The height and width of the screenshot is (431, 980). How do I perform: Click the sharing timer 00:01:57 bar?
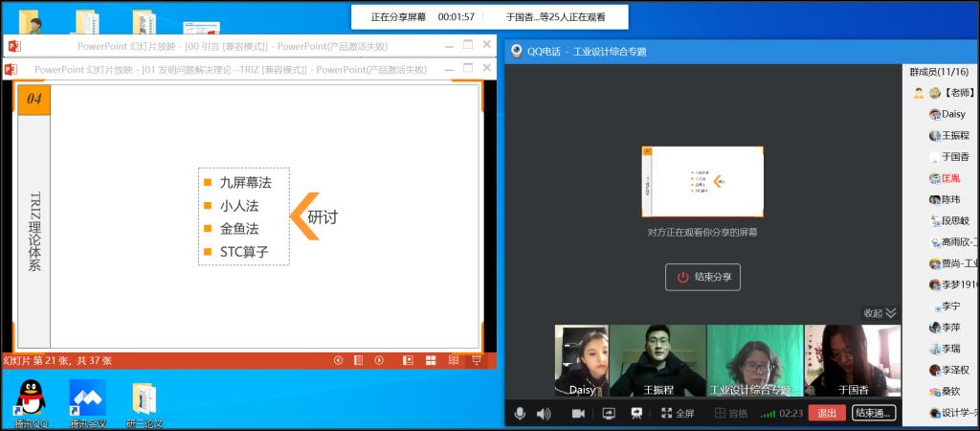tap(457, 17)
